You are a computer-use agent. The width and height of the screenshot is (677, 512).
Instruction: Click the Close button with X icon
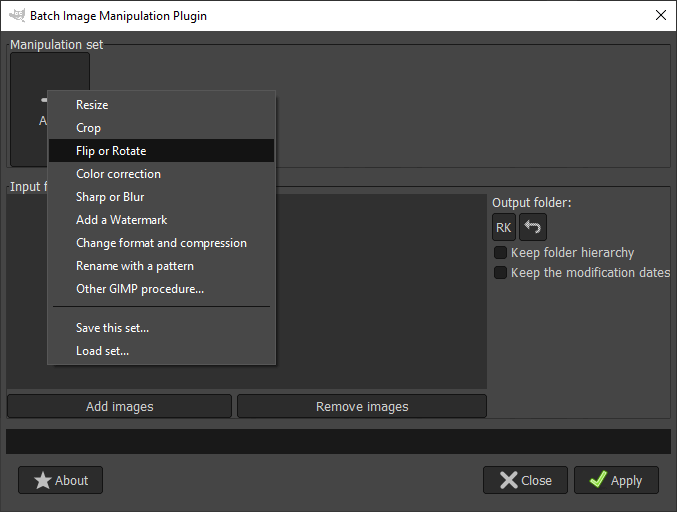pos(525,480)
